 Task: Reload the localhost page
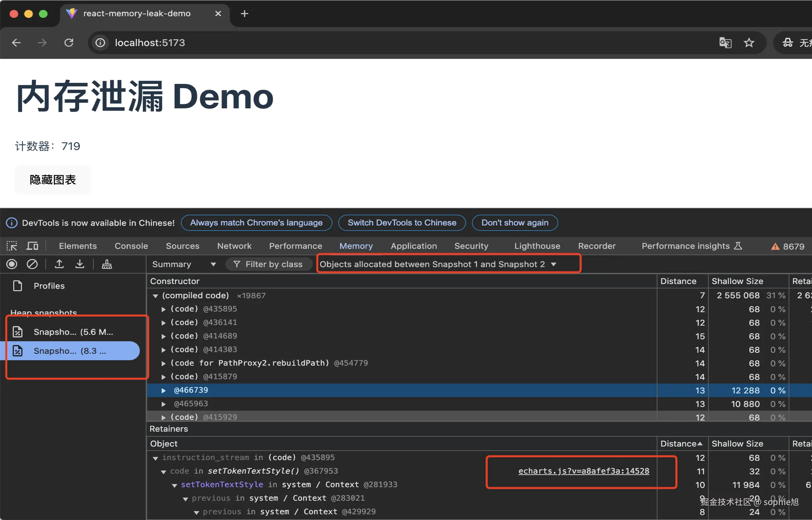tap(69, 43)
